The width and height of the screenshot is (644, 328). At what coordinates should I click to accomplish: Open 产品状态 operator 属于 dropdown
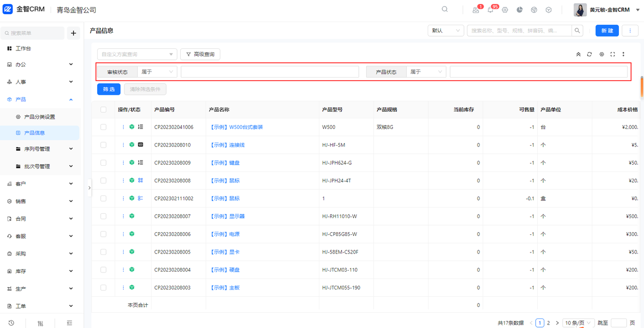pos(426,72)
